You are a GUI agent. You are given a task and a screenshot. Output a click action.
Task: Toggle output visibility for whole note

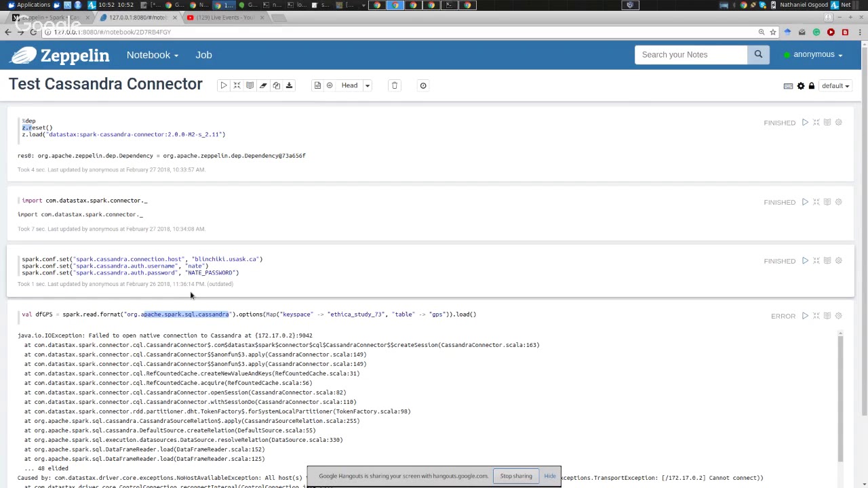point(250,85)
